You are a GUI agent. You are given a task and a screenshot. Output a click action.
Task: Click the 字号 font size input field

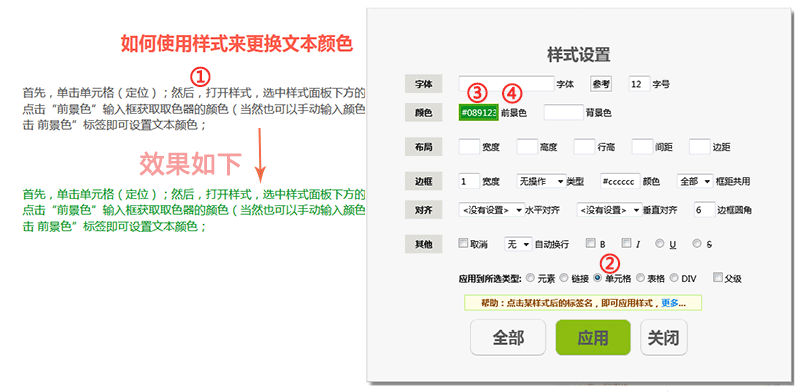point(639,84)
